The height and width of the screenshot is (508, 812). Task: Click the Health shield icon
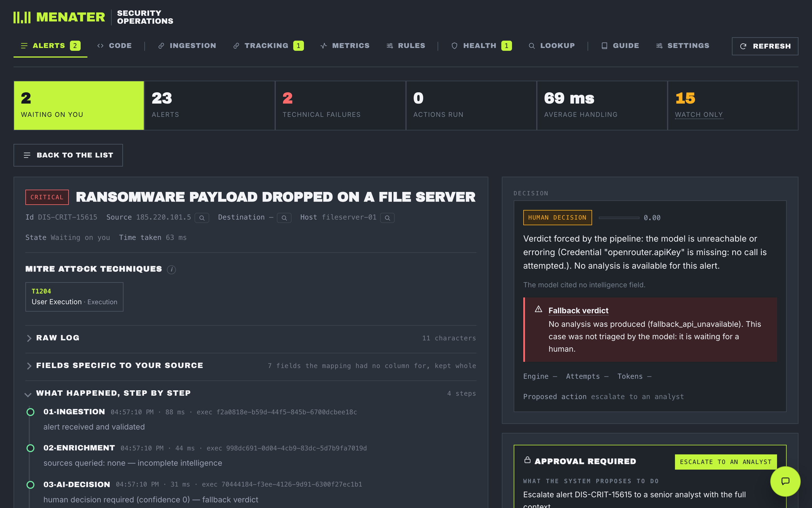tap(454, 46)
